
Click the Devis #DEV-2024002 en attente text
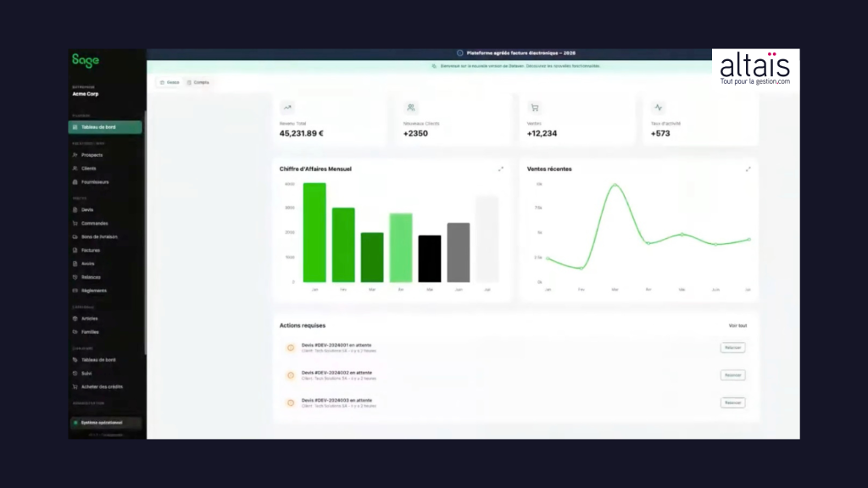337,373
